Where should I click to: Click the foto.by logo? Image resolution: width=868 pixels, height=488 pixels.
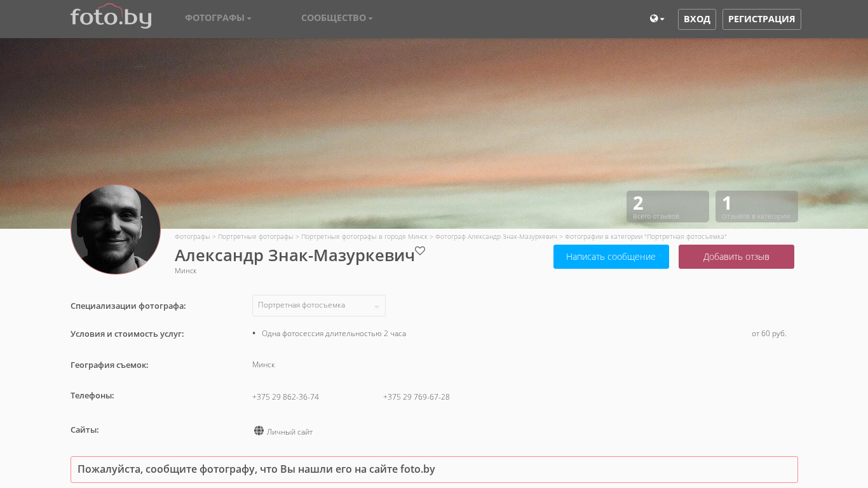coord(111,17)
